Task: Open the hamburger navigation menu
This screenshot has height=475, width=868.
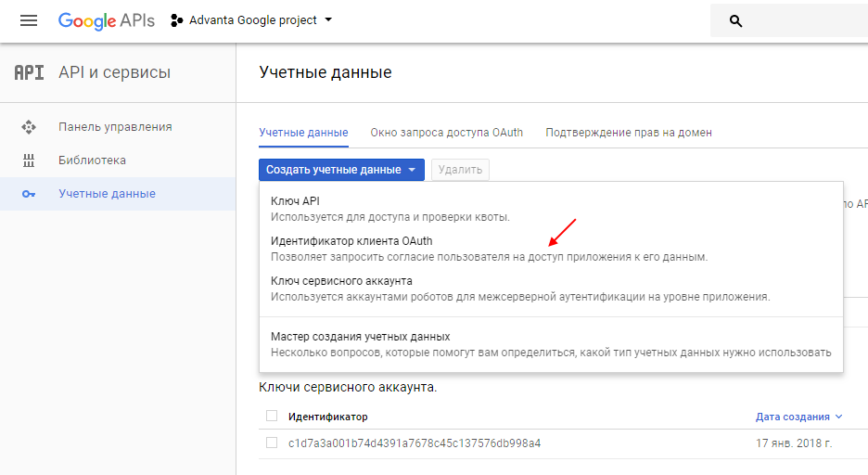Action: tap(28, 20)
